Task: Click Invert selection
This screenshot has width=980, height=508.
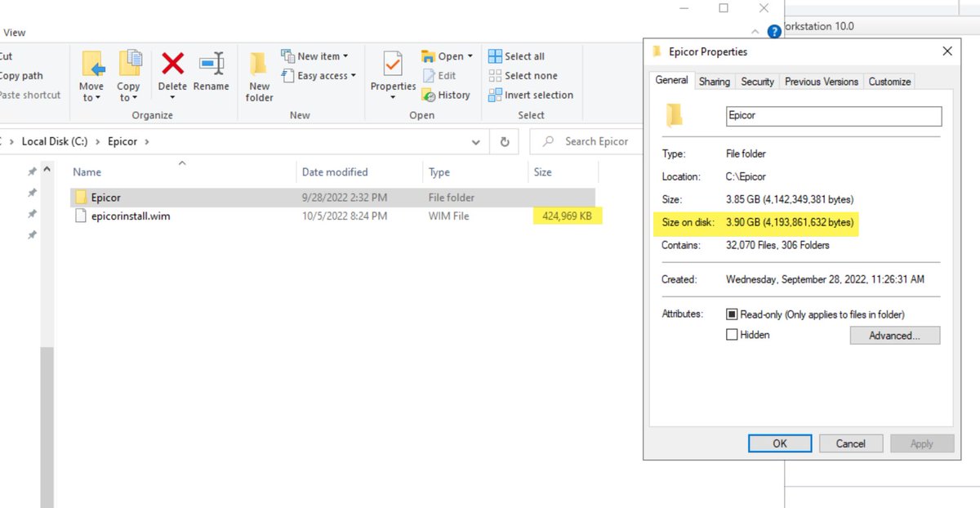Action: coord(531,95)
